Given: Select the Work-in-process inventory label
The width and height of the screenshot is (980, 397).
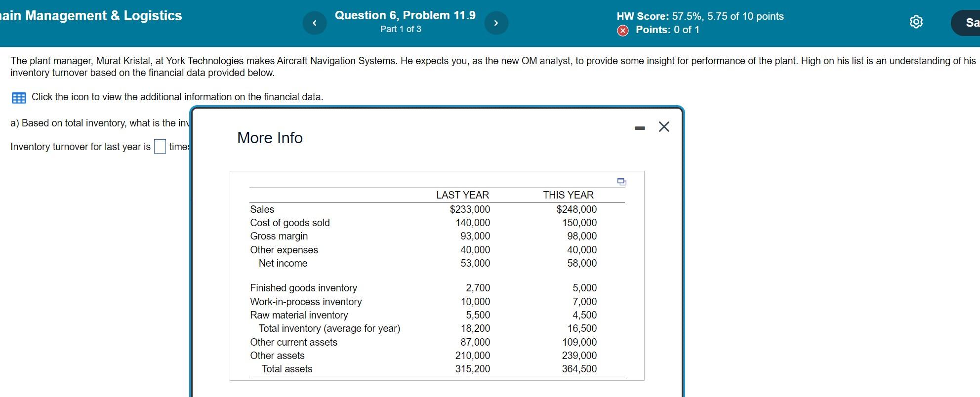Looking at the screenshot, I should coord(306,302).
